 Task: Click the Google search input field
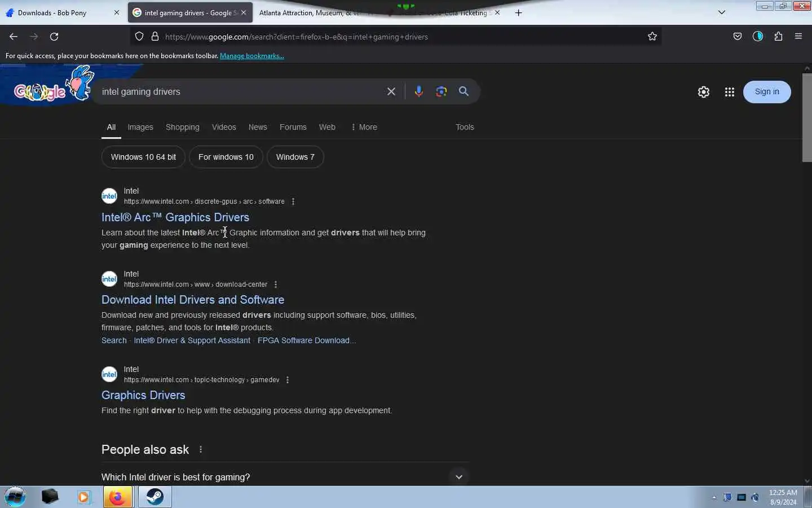(x=240, y=91)
